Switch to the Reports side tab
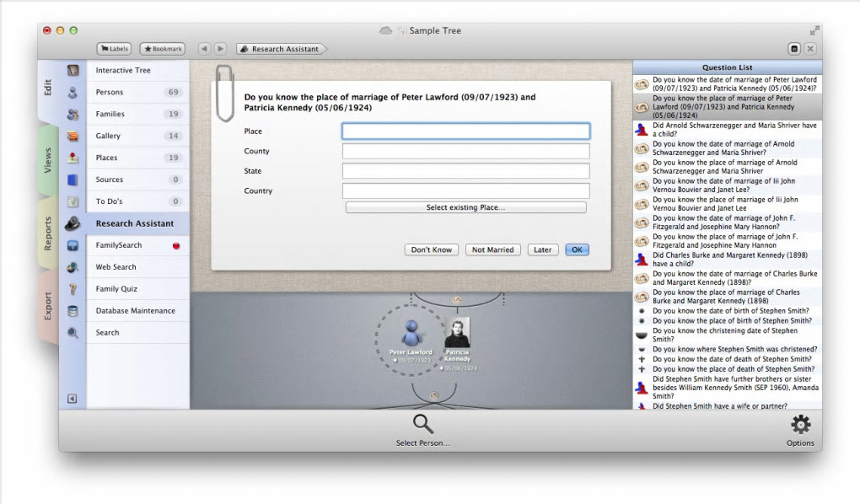The image size is (860, 504). point(48,233)
